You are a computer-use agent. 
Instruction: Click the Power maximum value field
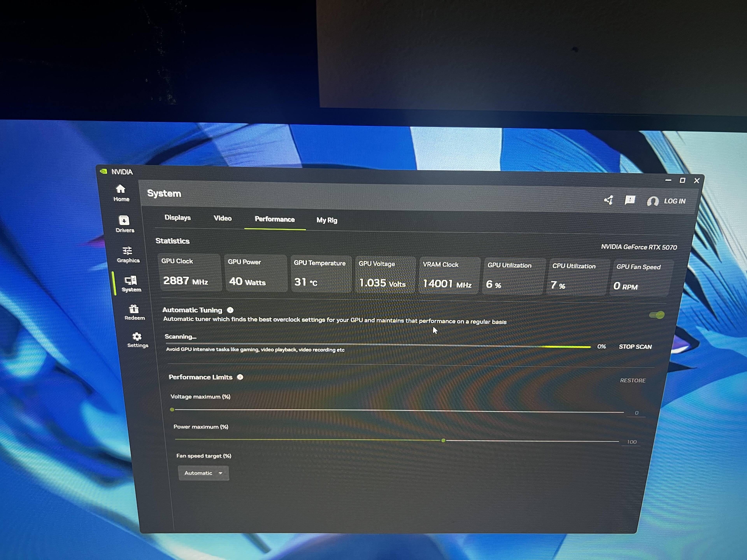pos(631,442)
